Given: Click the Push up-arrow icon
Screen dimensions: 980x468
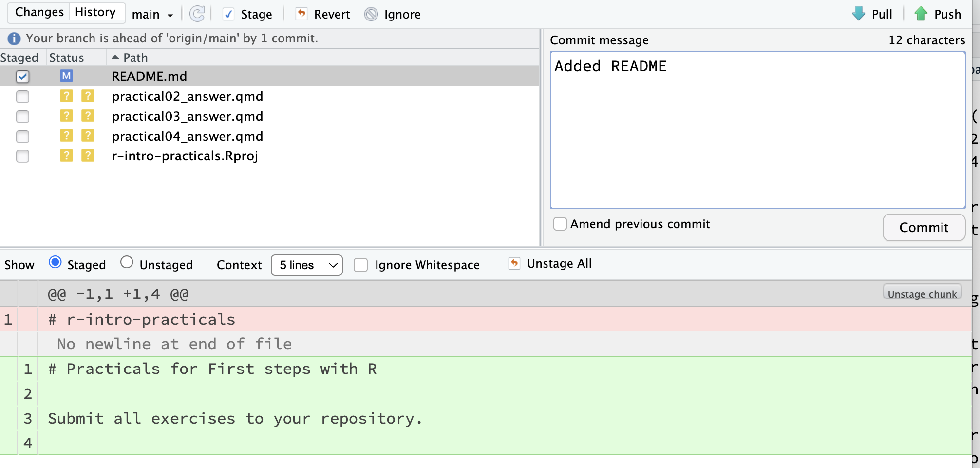Looking at the screenshot, I should coord(921,14).
